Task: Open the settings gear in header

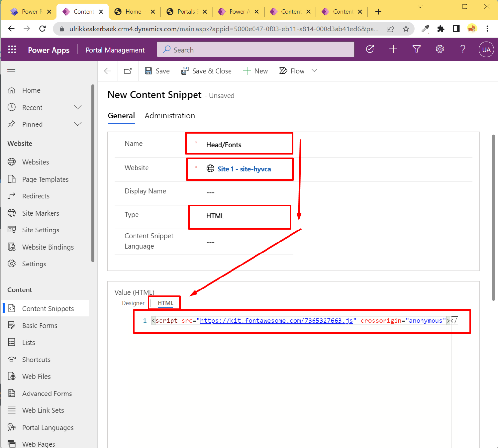Action: coord(440,49)
